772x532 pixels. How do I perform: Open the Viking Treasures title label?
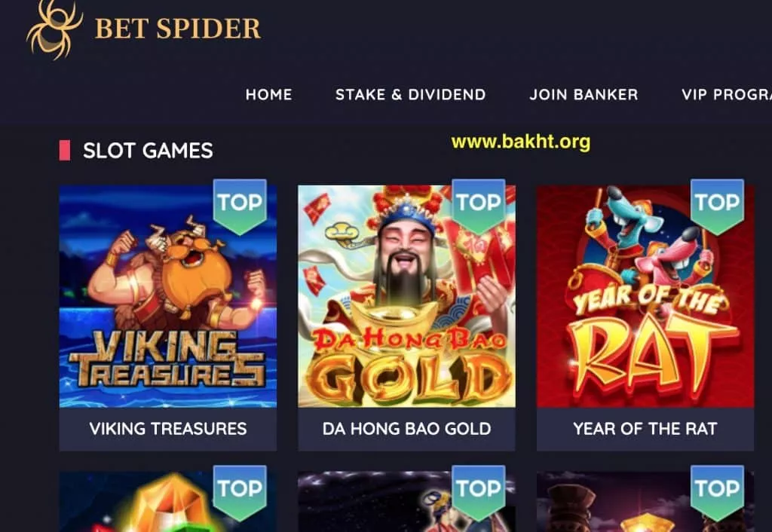coord(168,429)
